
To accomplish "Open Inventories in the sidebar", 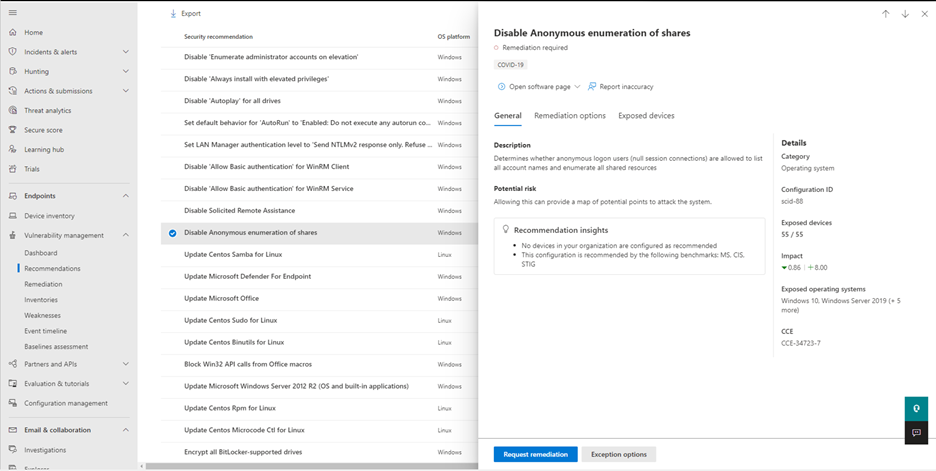I will pyautogui.click(x=41, y=300).
